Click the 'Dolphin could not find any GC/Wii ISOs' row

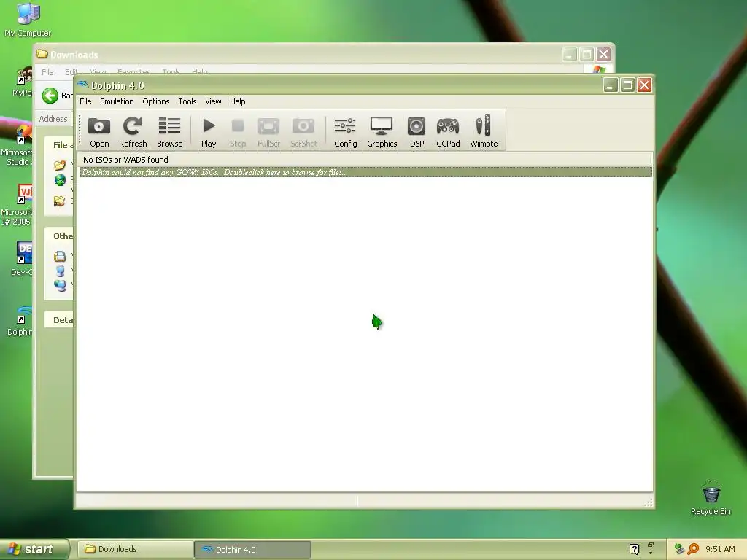[x=365, y=172]
